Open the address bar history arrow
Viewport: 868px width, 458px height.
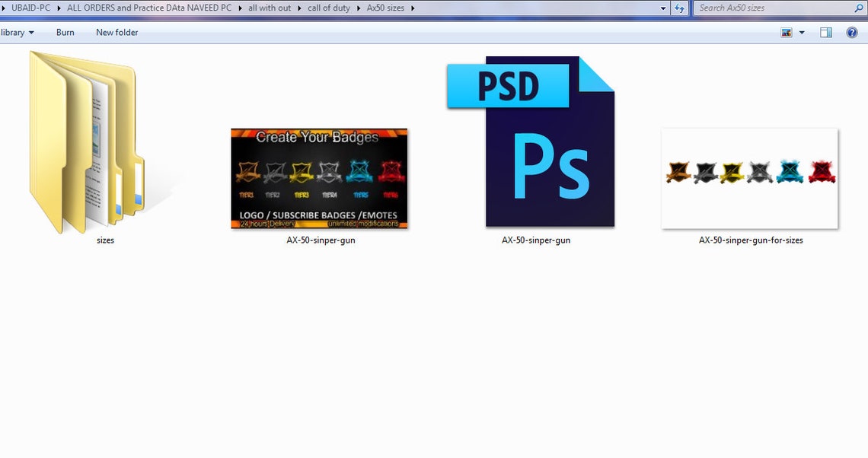coord(663,8)
